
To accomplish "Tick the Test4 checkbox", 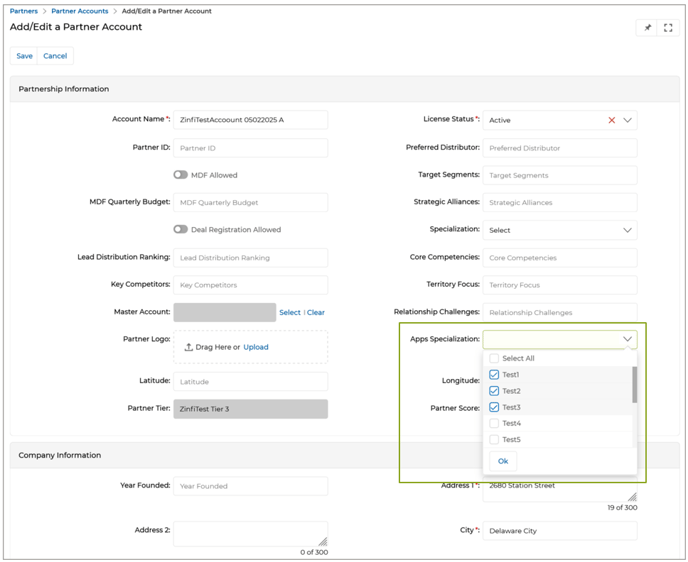I will (x=494, y=423).
